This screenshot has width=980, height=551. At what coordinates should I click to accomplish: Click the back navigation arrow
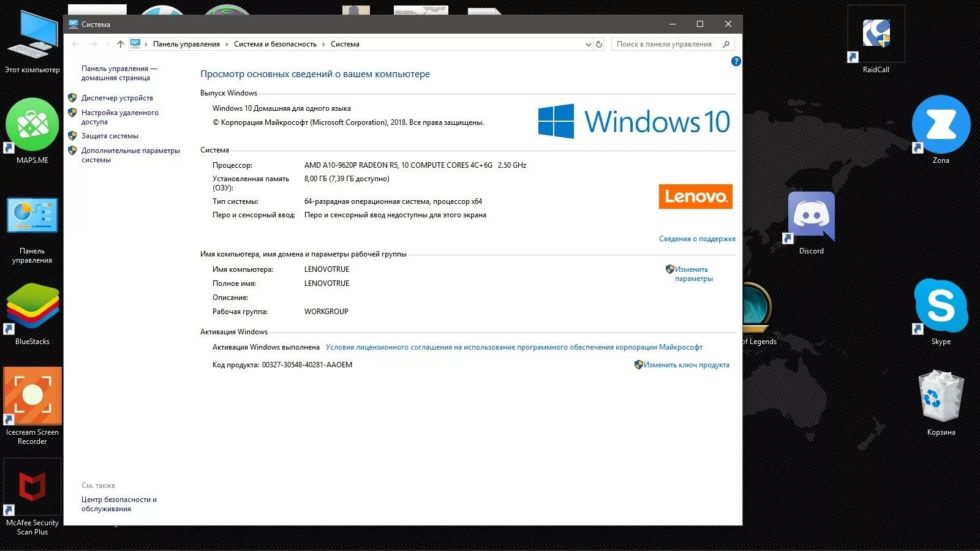point(76,44)
